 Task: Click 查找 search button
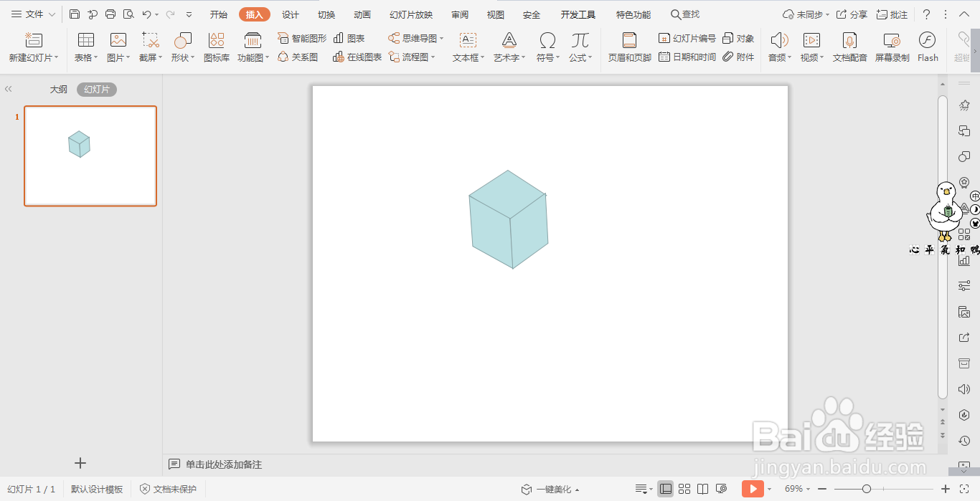[685, 14]
